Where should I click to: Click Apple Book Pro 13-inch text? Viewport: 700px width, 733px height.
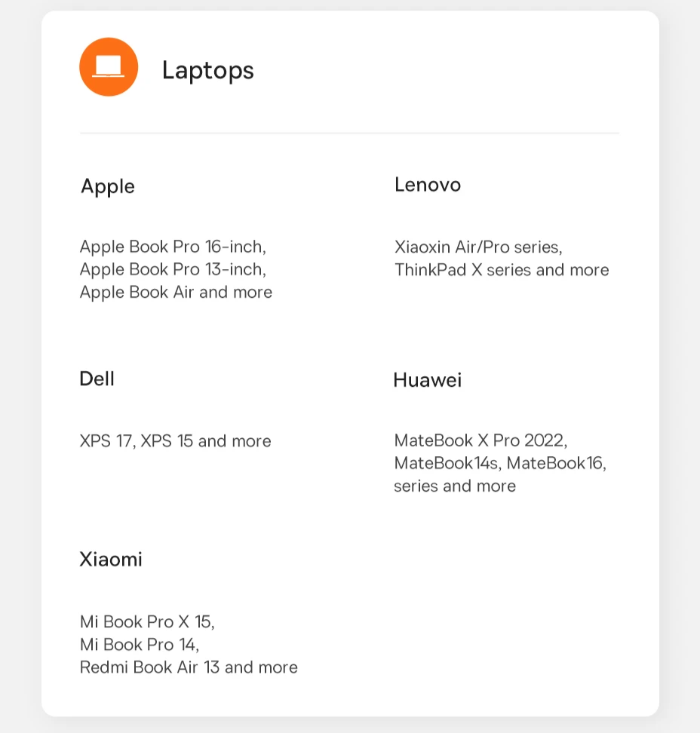point(173,270)
